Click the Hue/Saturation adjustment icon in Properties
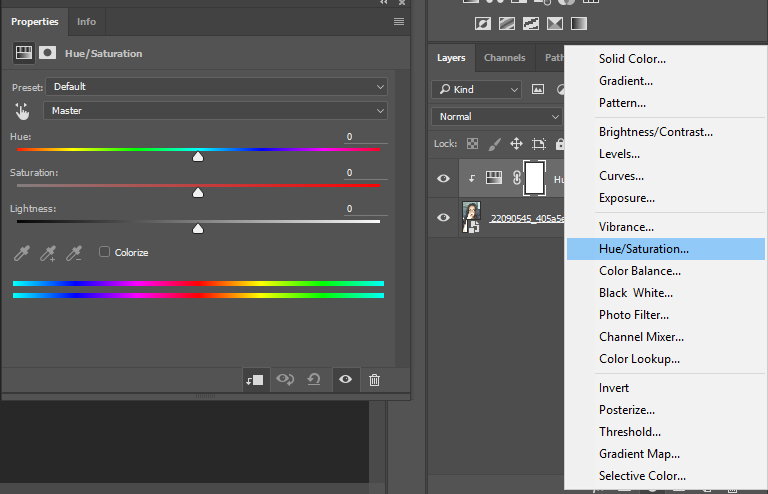768x494 pixels. click(x=24, y=52)
